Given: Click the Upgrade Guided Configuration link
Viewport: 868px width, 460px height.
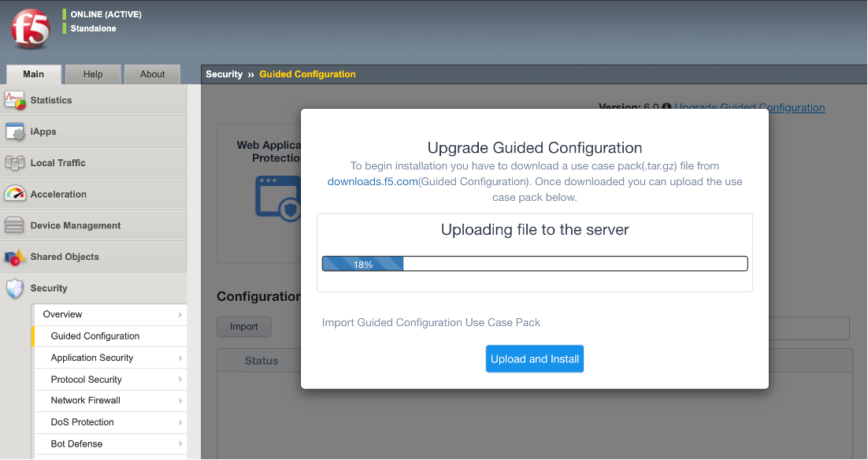Looking at the screenshot, I should (x=750, y=107).
